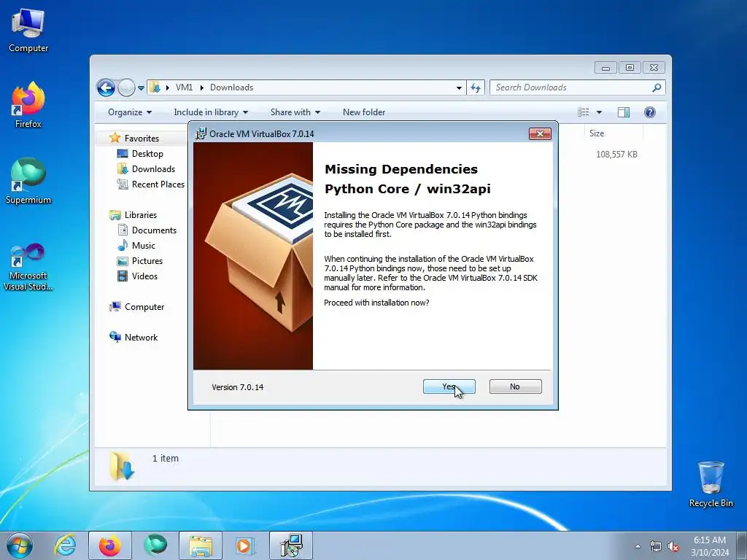Select Microsoft Visual Studio desktop shortcut
The width and height of the screenshot is (747, 560).
[x=28, y=268]
